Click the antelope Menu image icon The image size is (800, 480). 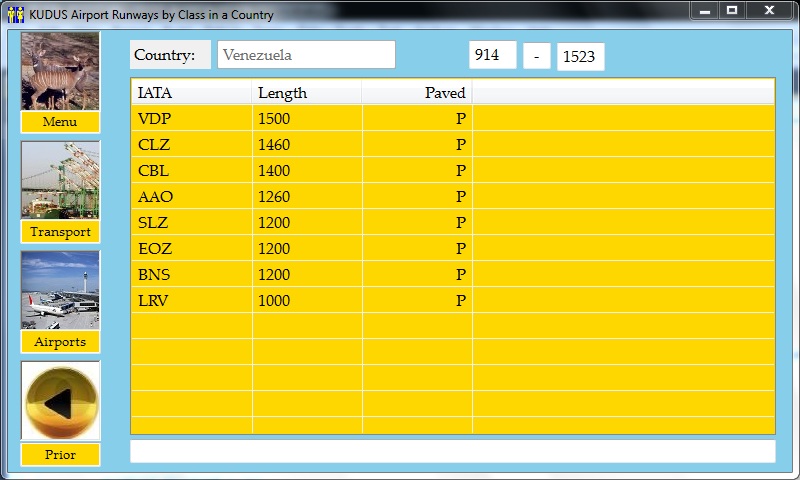[60, 71]
